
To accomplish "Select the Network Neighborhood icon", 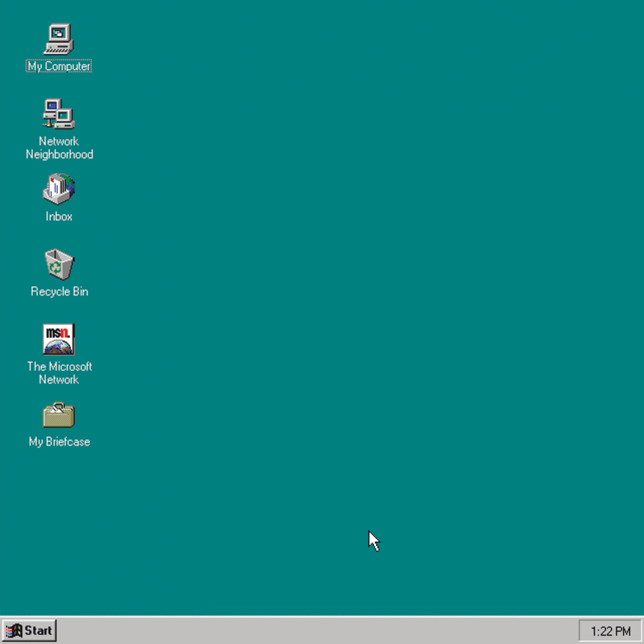I will coord(59,114).
